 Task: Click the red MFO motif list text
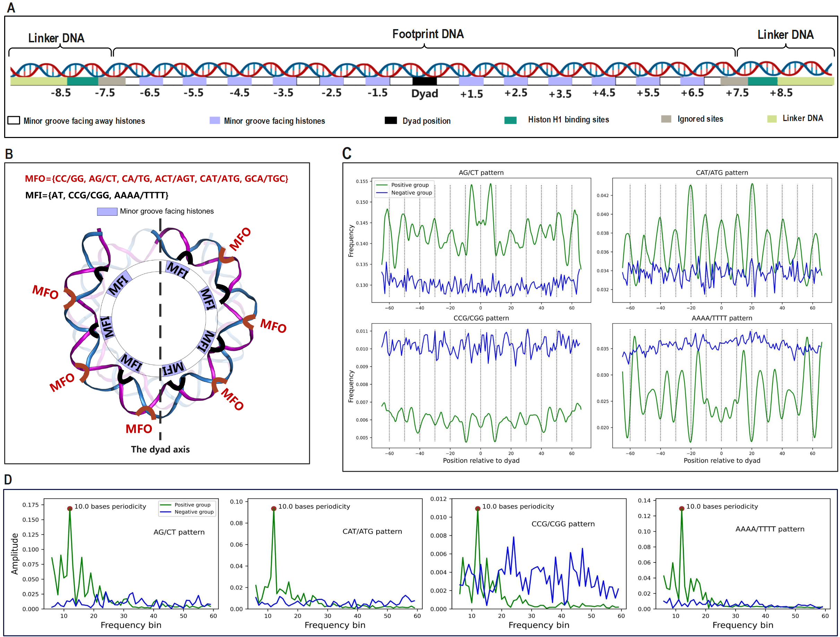pos(156,179)
